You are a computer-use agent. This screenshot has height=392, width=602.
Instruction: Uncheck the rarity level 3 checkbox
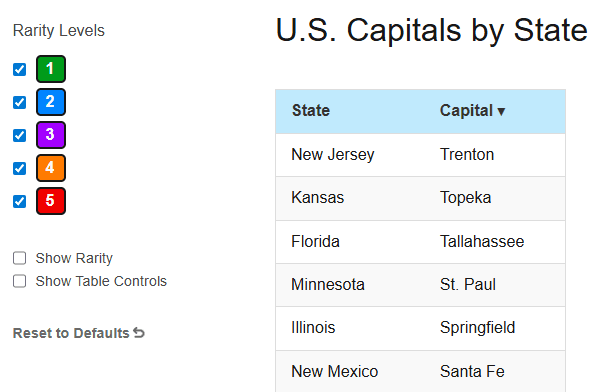tap(20, 136)
